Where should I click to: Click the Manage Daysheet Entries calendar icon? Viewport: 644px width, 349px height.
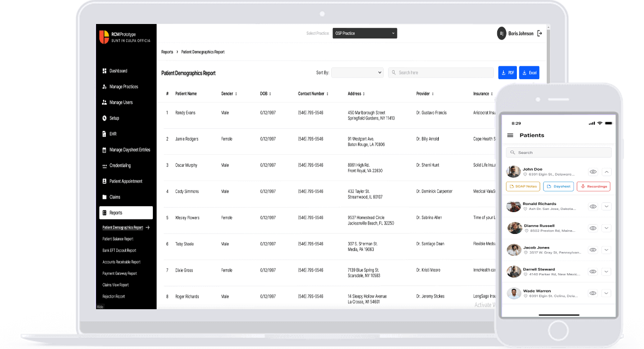pos(104,150)
